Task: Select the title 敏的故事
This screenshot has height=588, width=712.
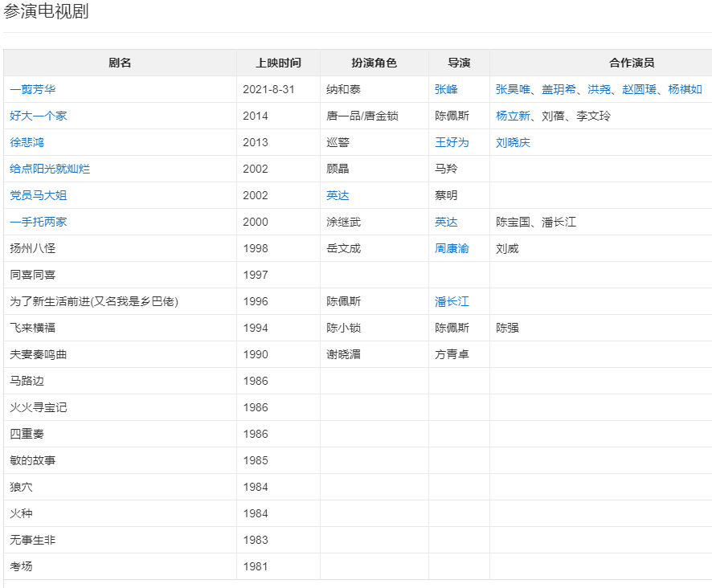Action: (33, 460)
